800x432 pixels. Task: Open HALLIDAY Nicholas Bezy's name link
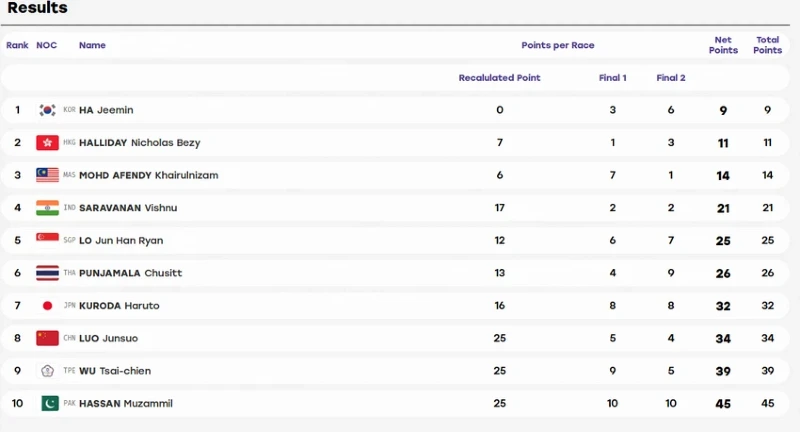139,143
